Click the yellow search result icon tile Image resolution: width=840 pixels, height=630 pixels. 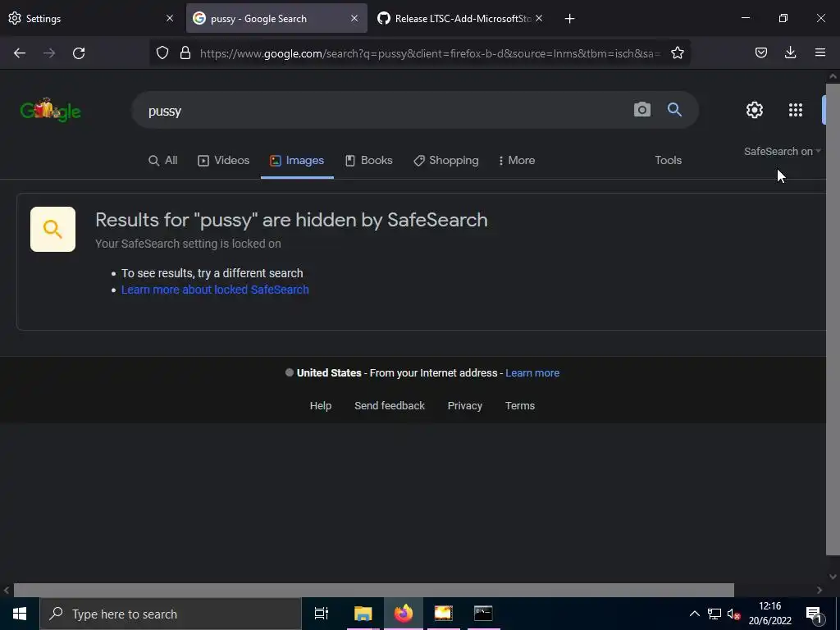(52, 230)
